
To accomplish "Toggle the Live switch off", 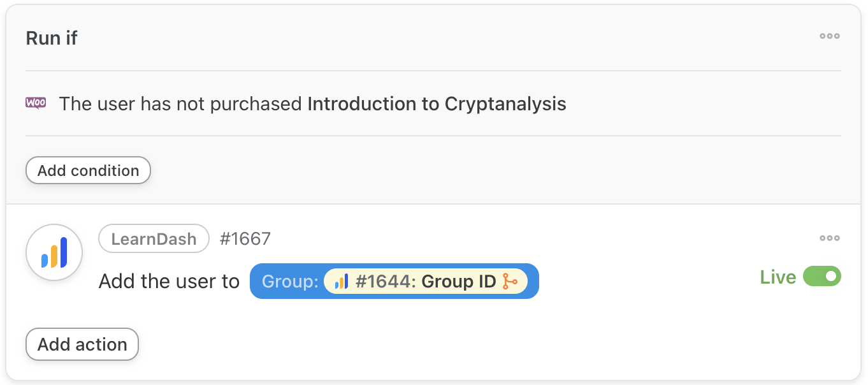I will coord(822,277).
